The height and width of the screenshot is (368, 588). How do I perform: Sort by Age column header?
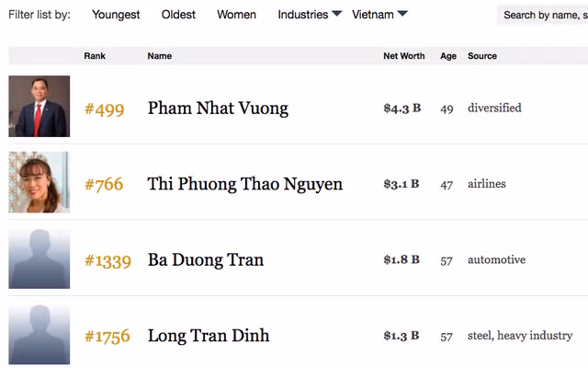[448, 56]
